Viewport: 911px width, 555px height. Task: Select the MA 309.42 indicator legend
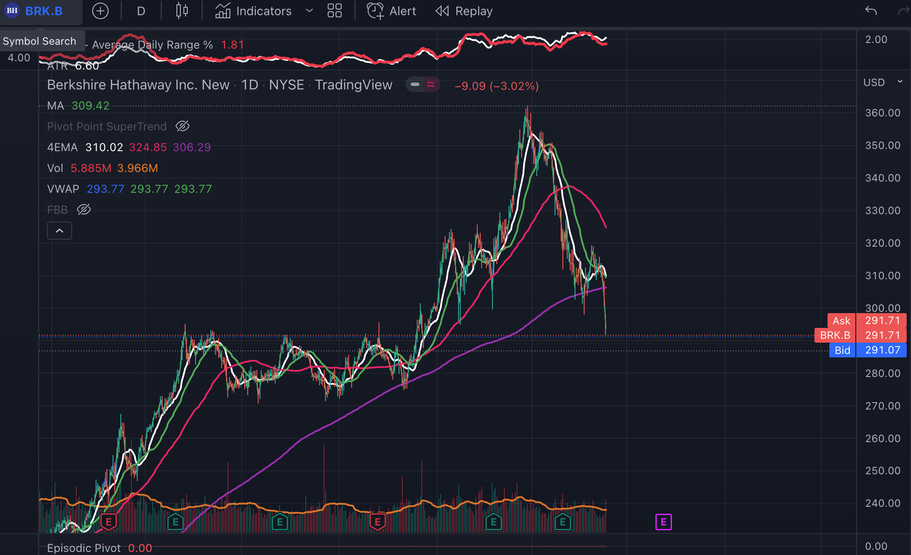[78, 106]
